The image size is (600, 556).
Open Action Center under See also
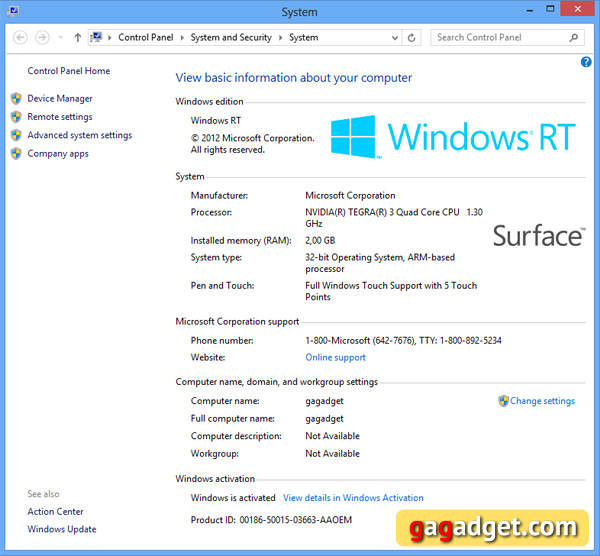tap(55, 512)
